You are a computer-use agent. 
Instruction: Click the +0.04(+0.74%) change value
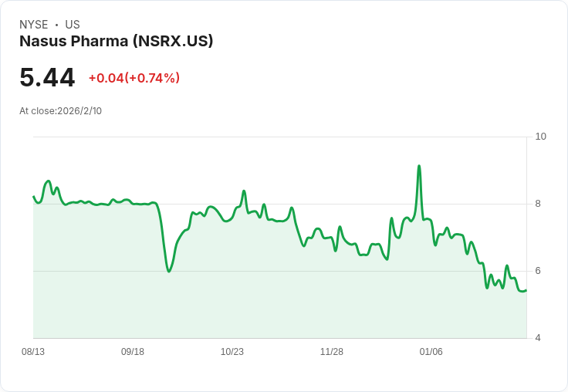(x=134, y=78)
